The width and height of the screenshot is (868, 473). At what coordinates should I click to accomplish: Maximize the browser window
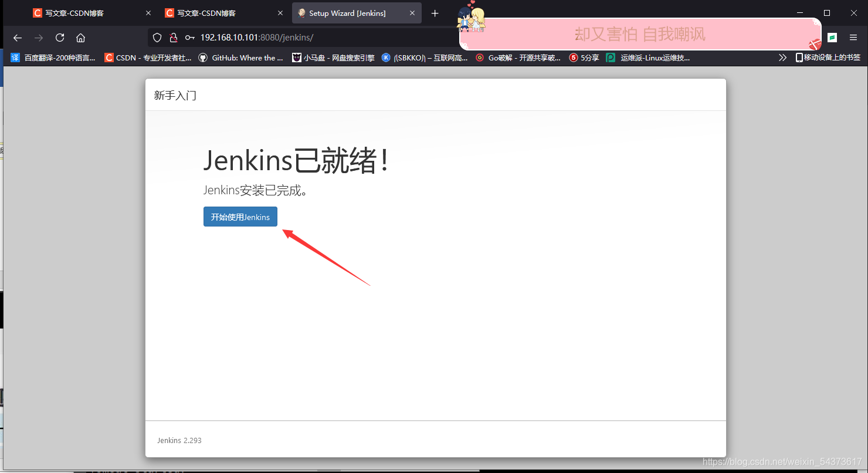point(827,13)
